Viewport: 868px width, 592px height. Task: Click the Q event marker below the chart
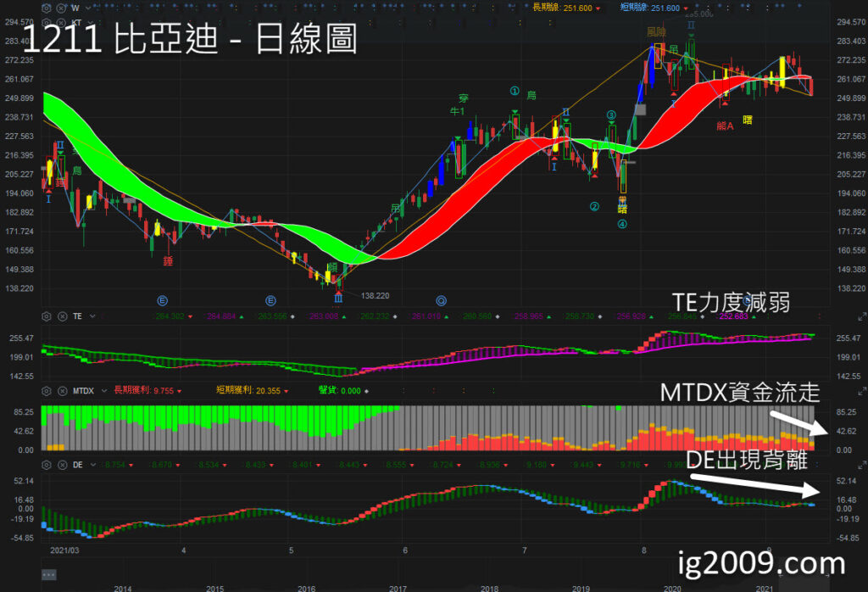click(441, 301)
